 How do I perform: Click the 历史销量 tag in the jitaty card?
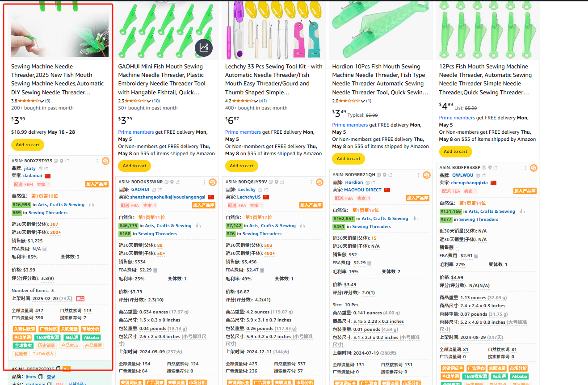point(46,346)
